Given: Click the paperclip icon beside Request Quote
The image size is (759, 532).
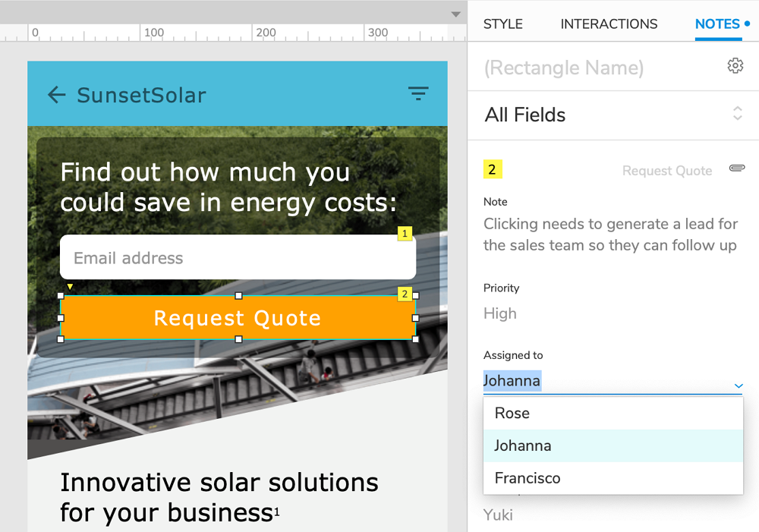Looking at the screenshot, I should pos(736,168).
